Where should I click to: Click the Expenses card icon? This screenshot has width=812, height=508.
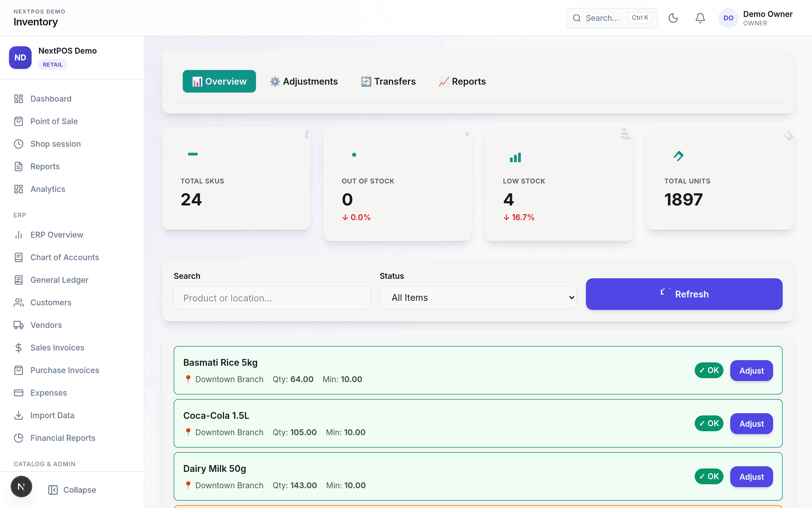click(x=18, y=393)
